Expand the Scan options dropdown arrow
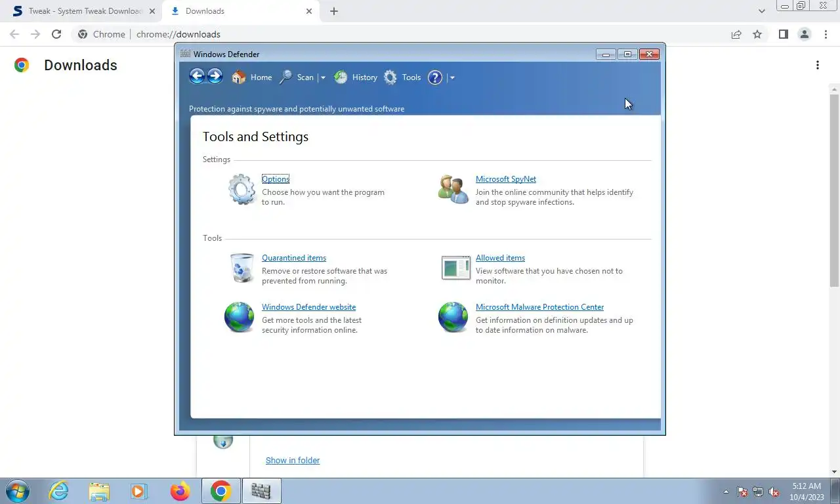This screenshot has width=840, height=504. pos(322,77)
